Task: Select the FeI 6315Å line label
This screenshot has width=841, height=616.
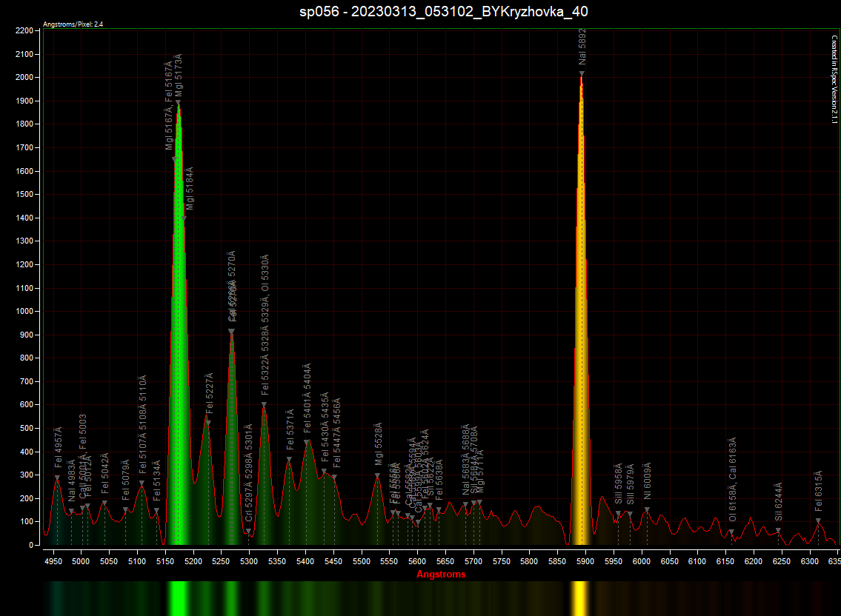Action: click(x=819, y=491)
